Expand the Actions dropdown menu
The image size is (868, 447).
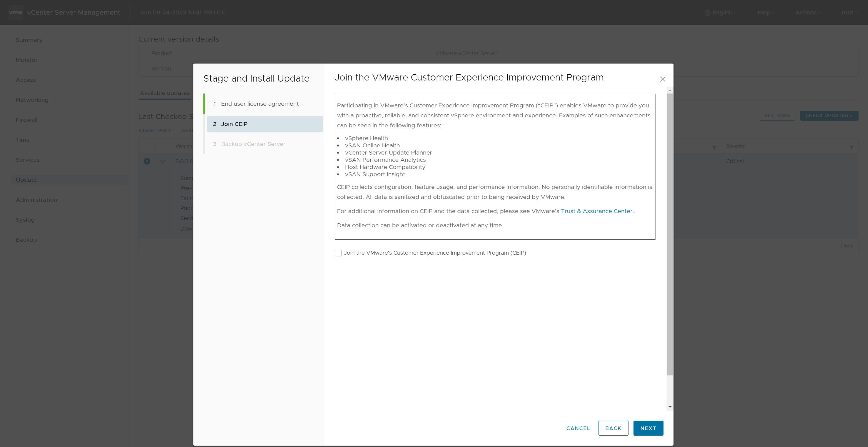(808, 12)
